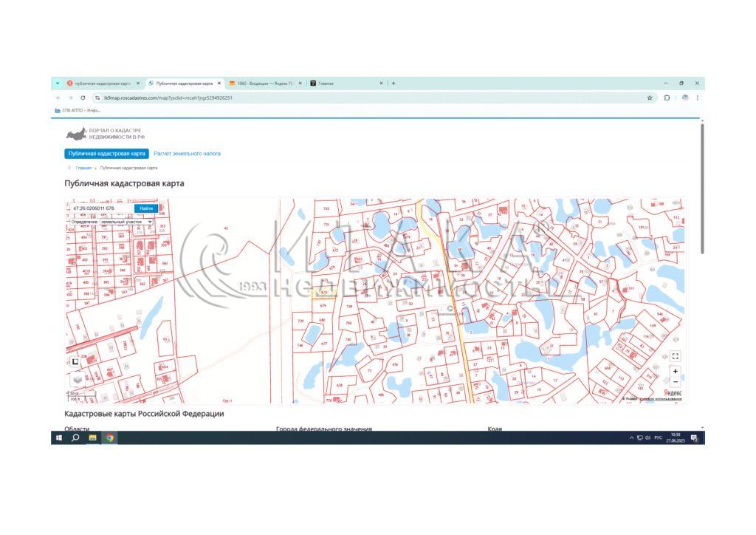The width and height of the screenshot is (756, 535).
Task: Close the Главная tab
Action: point(381,84)
